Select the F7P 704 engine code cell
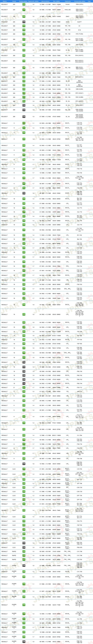The image size is (93, 644). point(80,340)
